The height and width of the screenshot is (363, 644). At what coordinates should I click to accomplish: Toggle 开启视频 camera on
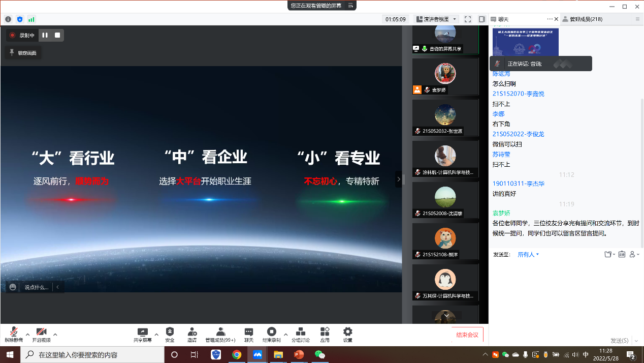click(x=41, y=332)
